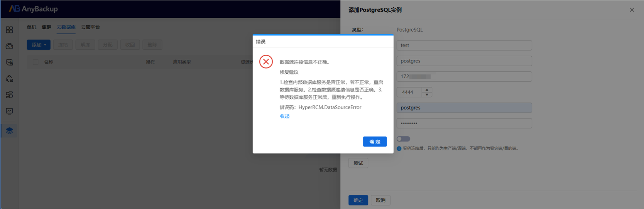This screenshot has height=209, width=644.
Task: Click the 应用类型 column header
Action: (182, 62)
